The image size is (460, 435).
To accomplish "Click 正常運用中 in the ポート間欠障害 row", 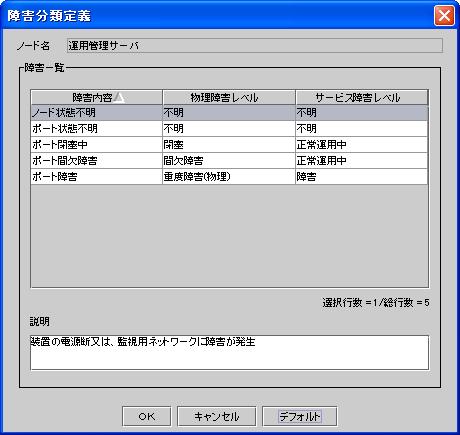I will (x=362, y=161).
